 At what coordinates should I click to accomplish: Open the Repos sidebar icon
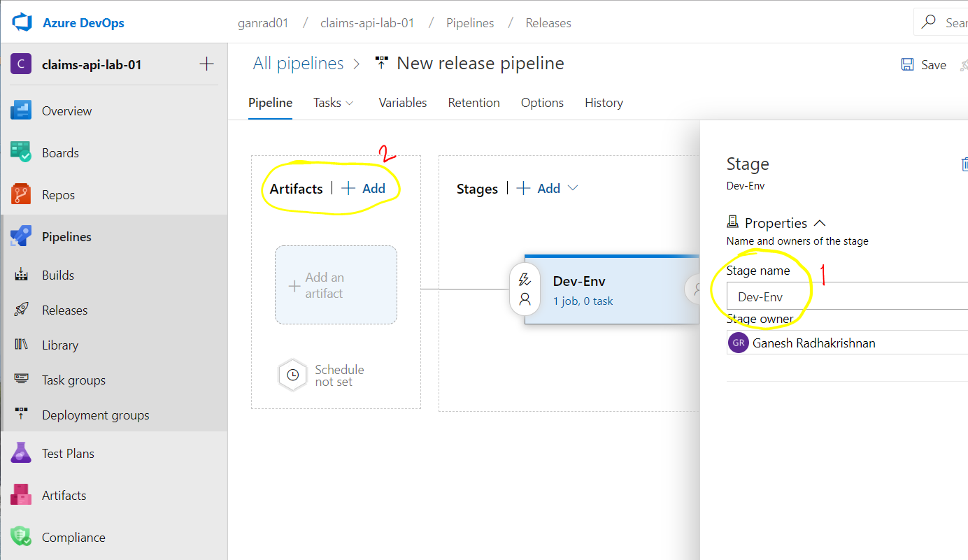pos(21,194)
